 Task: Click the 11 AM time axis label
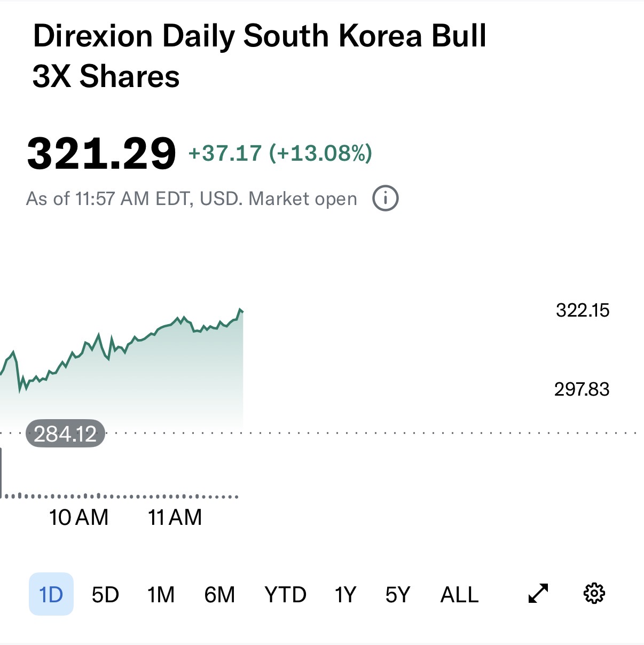point(175,517)
